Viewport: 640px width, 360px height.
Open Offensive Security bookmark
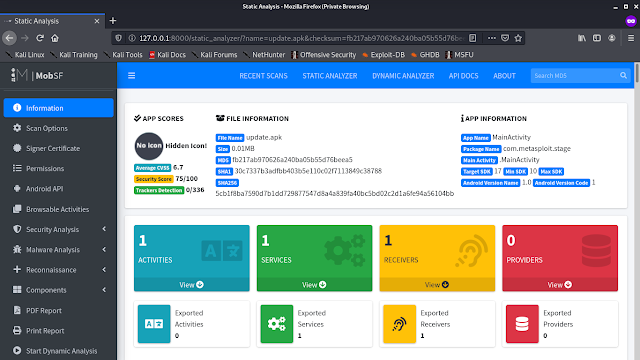point(323,55)
